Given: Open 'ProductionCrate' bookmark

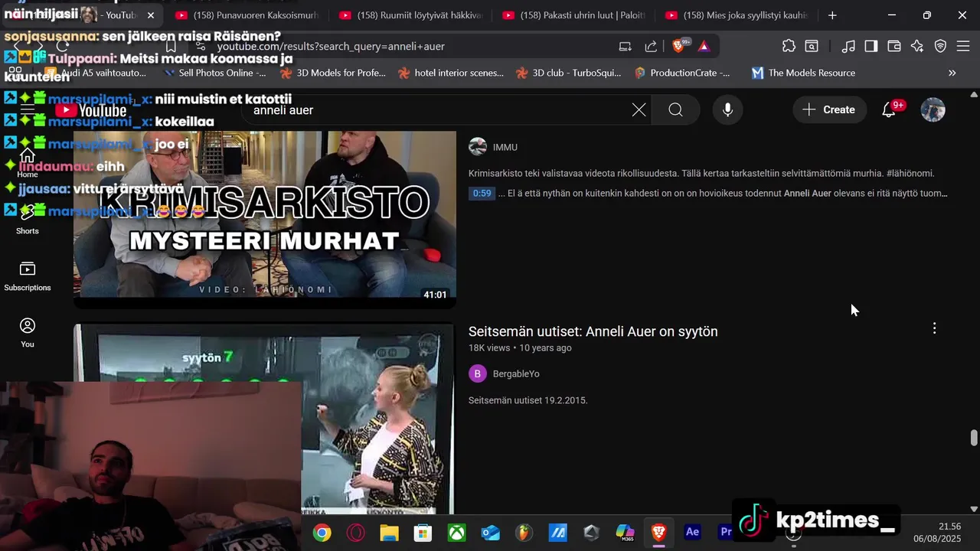Looking at the screenshot, I should pyautogui.click(x=682, y=73).
